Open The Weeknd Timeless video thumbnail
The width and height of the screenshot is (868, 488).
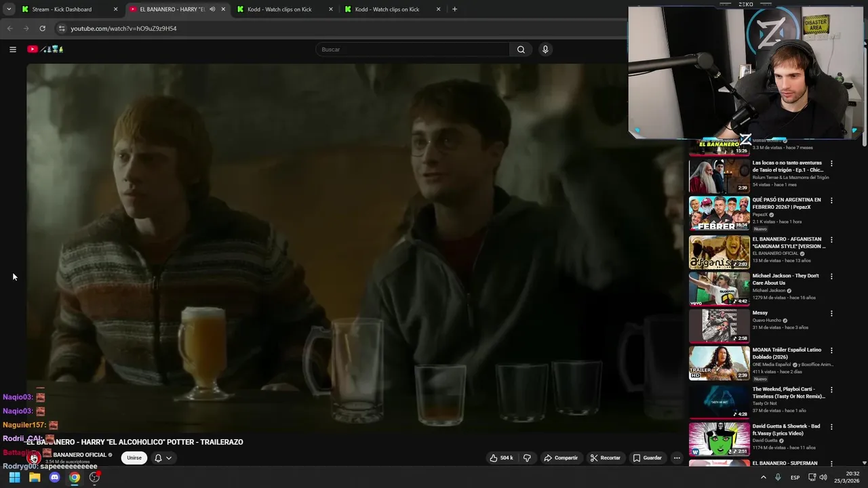tap(719, 402)
